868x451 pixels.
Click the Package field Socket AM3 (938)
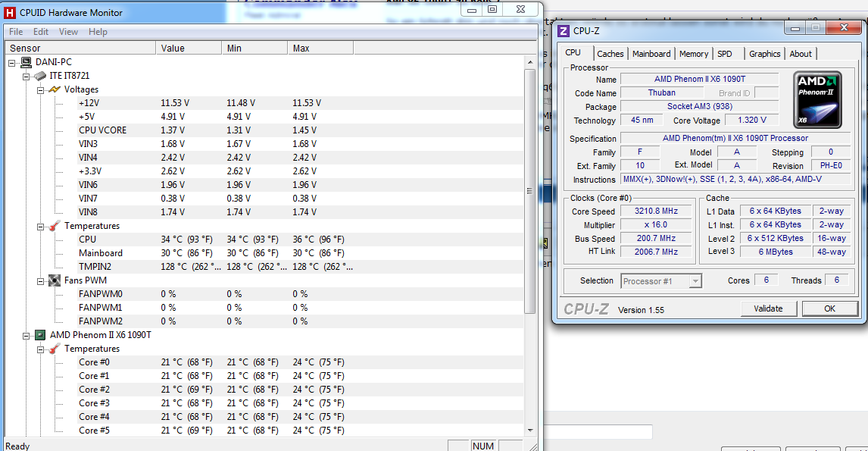[x=699, y=106]
